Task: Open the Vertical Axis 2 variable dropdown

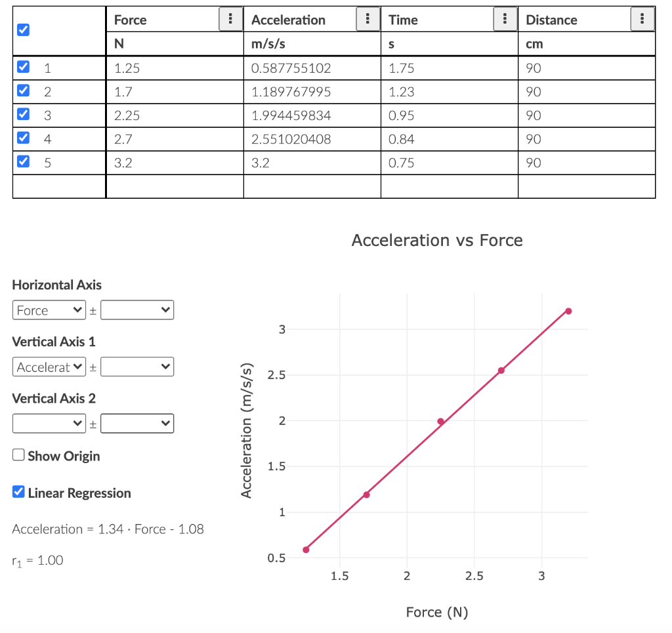Action: point(49,423)
